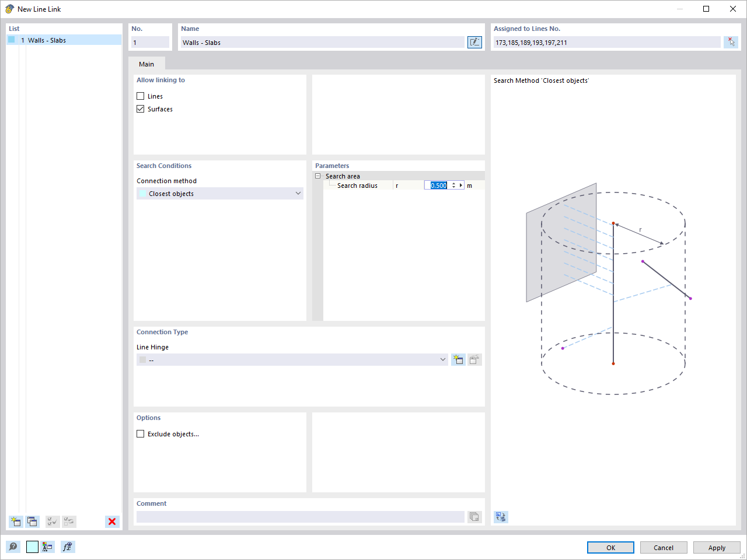Open the multiline comment editor icon

pyautogui.click(x=474, y=516)
